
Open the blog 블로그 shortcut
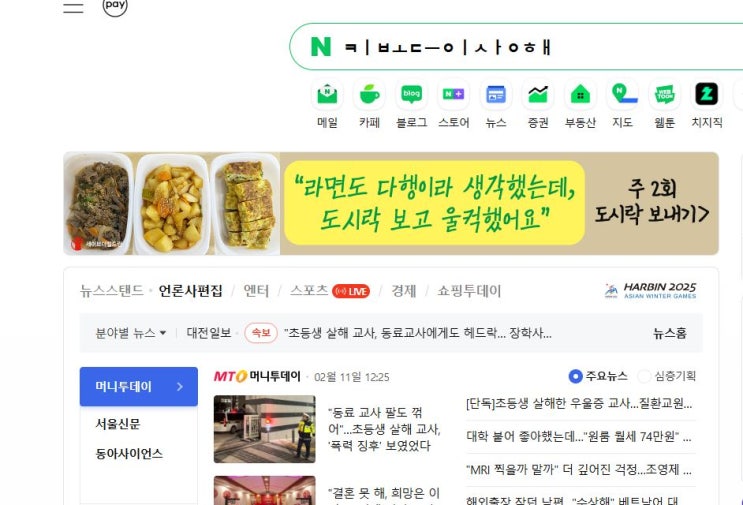click(x=411, y=104)
